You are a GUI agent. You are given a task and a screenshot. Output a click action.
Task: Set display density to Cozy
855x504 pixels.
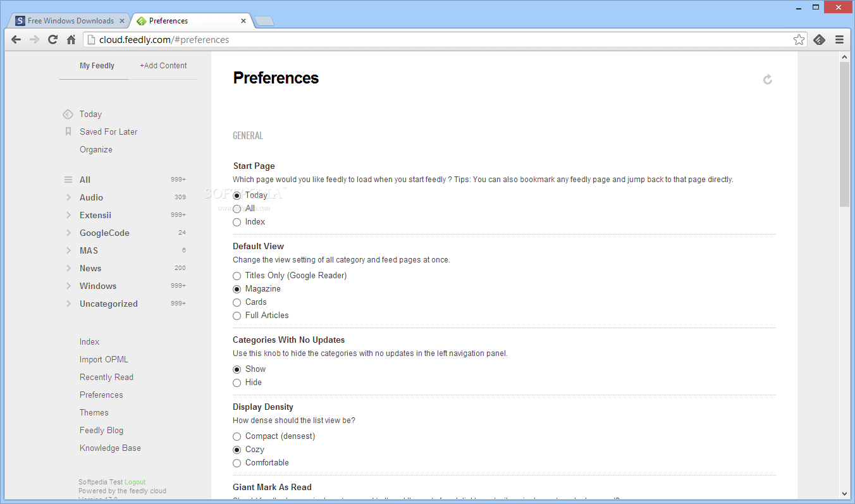point(237,450)
